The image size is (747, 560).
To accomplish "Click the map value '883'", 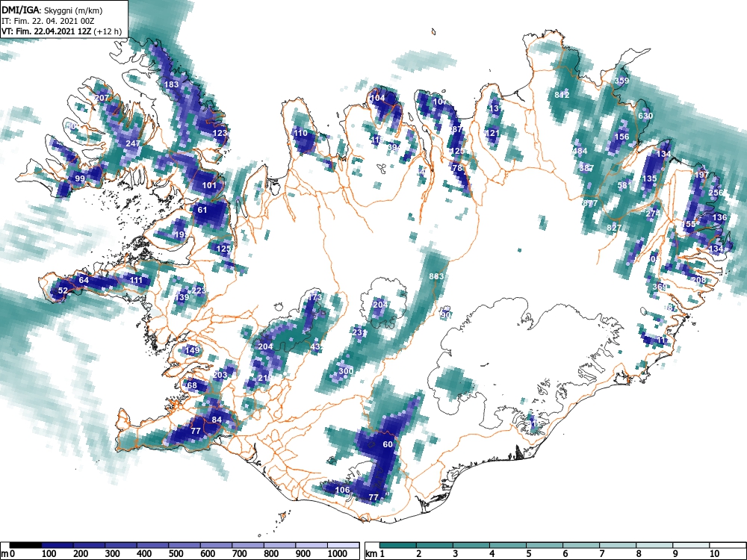I will (436, 276).
